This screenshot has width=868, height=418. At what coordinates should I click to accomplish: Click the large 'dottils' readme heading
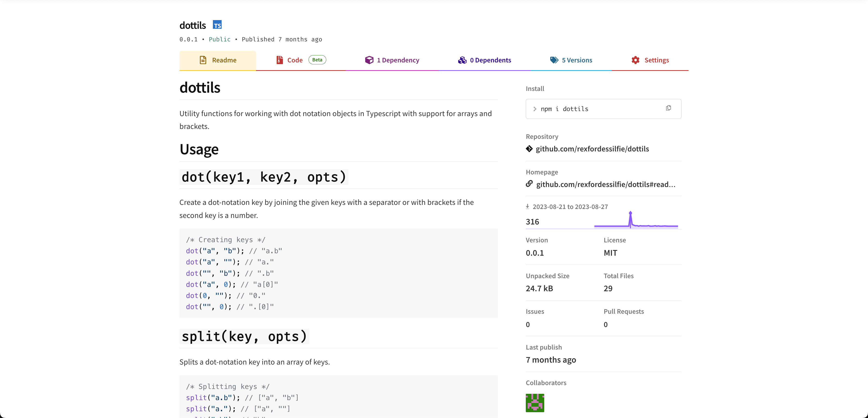200,88
